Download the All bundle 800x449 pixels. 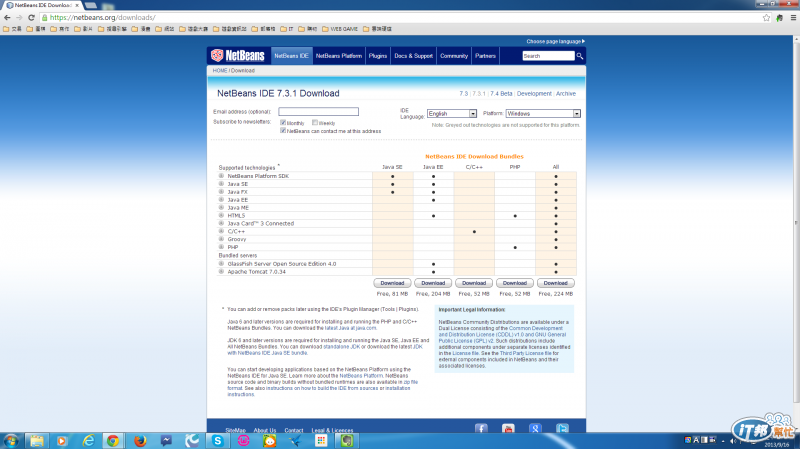556,283
